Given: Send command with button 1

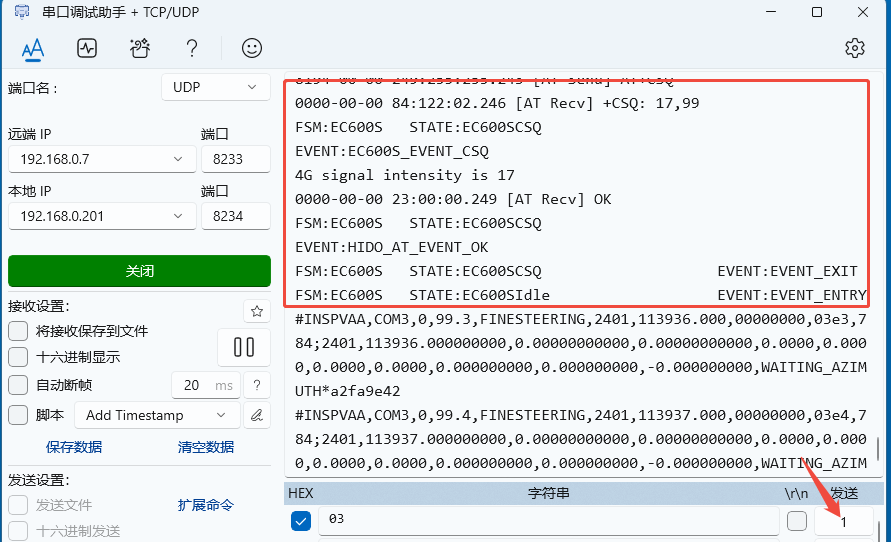Looking at the screenshot, I should tap(844, 522).
